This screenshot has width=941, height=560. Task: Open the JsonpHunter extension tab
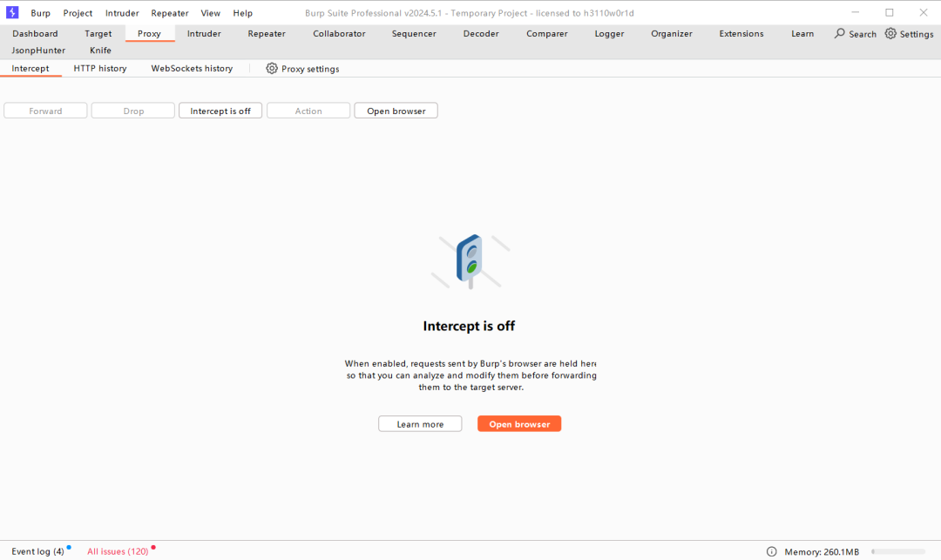point(38,51)
